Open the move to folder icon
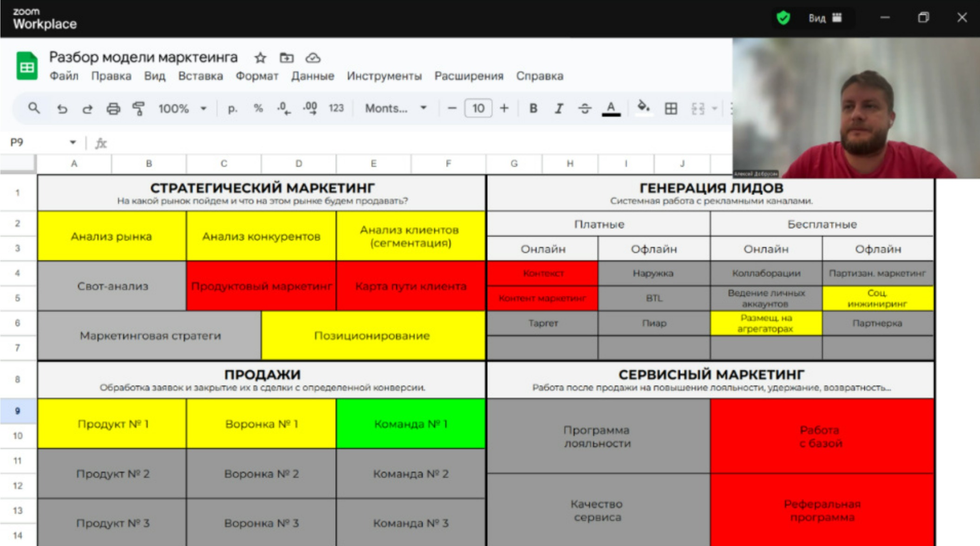 point(286,58)
